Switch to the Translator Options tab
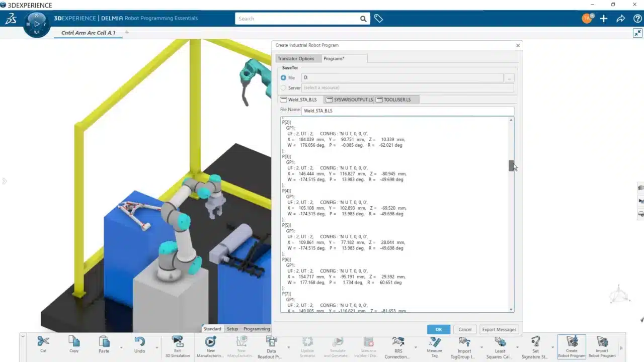The height and width of the screenshot is (362, 644). coord(296,58)
